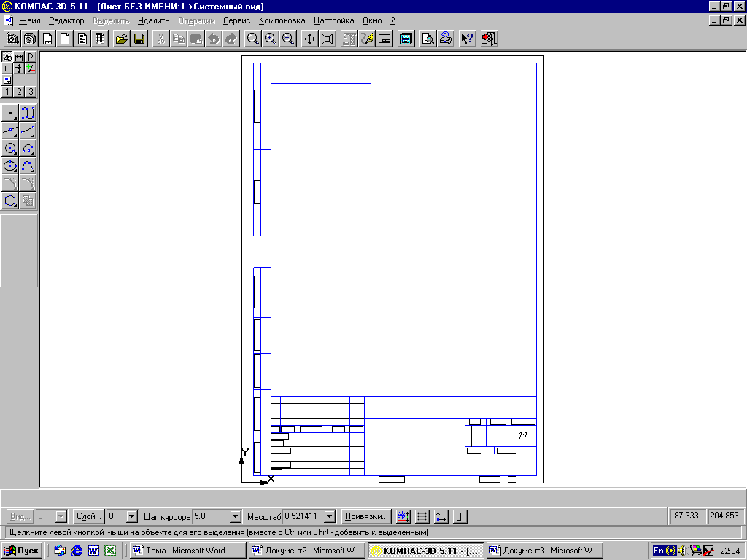Switch to the Dimensions panel page
747x560 pixels.
[18, 57]
